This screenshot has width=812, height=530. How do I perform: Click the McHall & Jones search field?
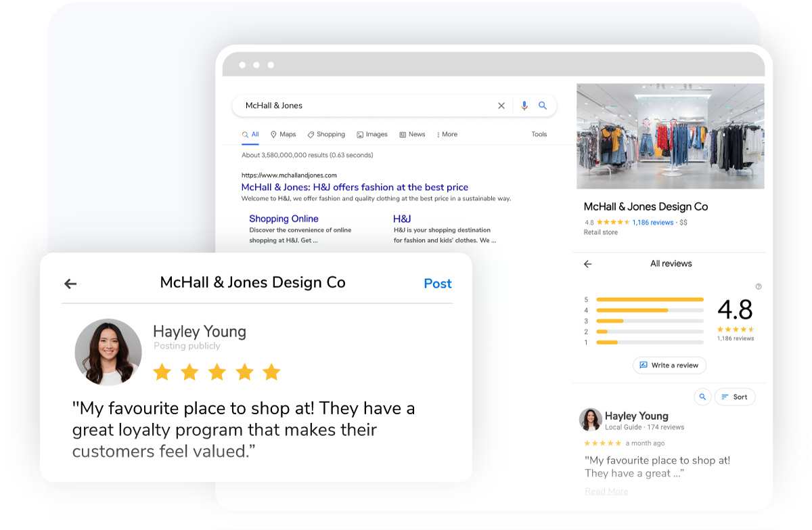pyautogui.click(x=394, y=106)
